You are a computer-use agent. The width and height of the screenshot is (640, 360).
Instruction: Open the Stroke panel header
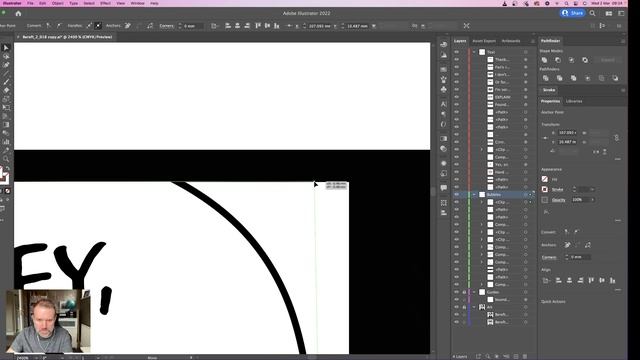[549, 90]
